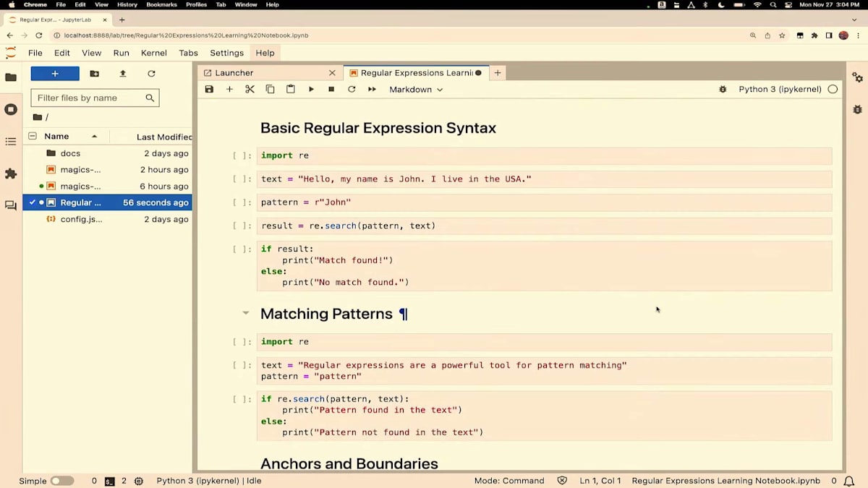
Task: Click Python 3 (ipykernel) | Idle status
Action: [209, 481]
